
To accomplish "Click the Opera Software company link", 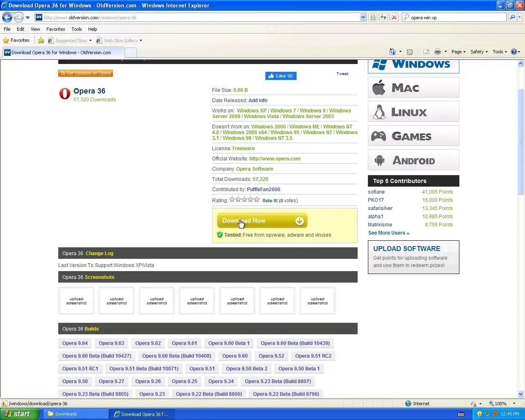I will [254, 169].
